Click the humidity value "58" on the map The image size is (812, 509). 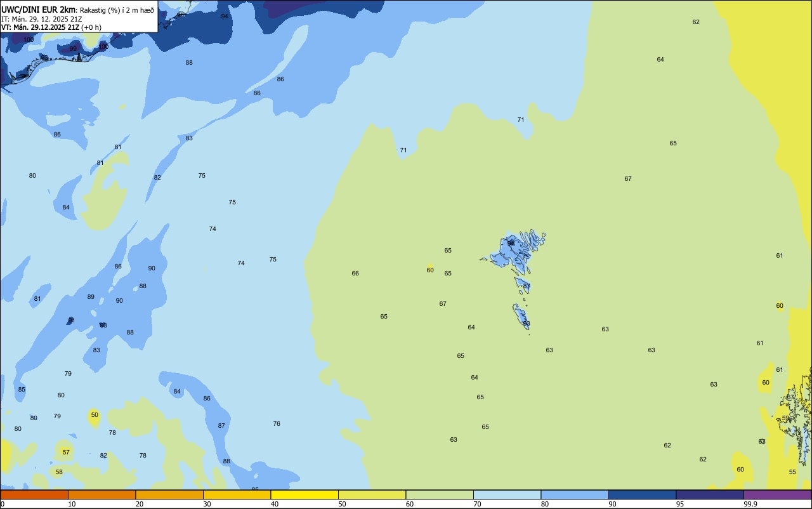[x=59, y=472]
